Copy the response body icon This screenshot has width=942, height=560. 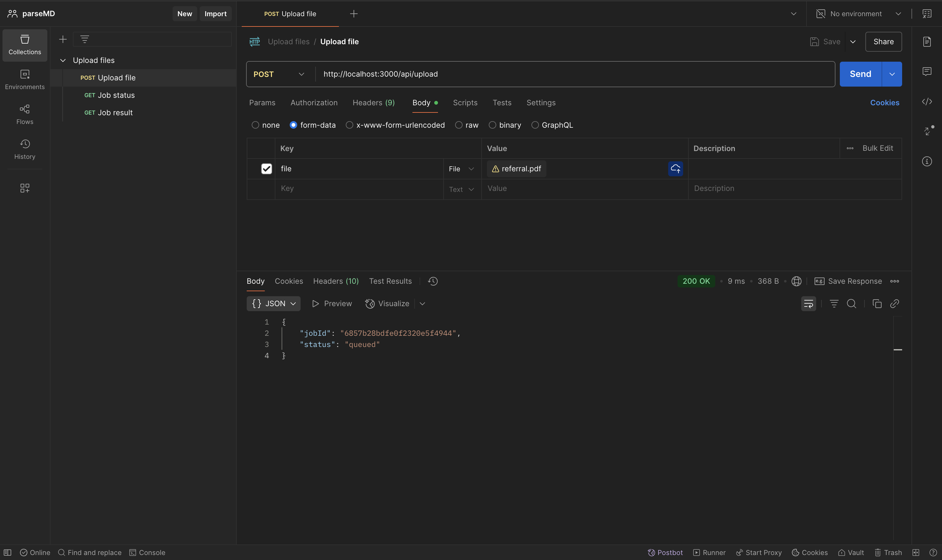click(877, 304)
